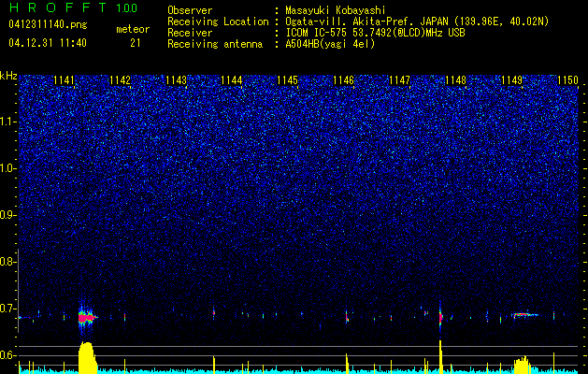Click the wide yellow intensity peak after 1141
This screenshot has height=374, width=588.
[87, 357]
